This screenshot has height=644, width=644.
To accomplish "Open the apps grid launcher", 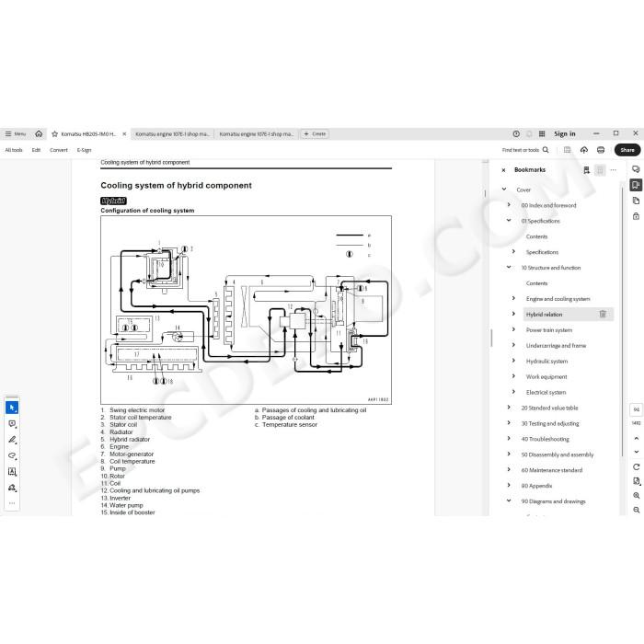I will point(542,134).
